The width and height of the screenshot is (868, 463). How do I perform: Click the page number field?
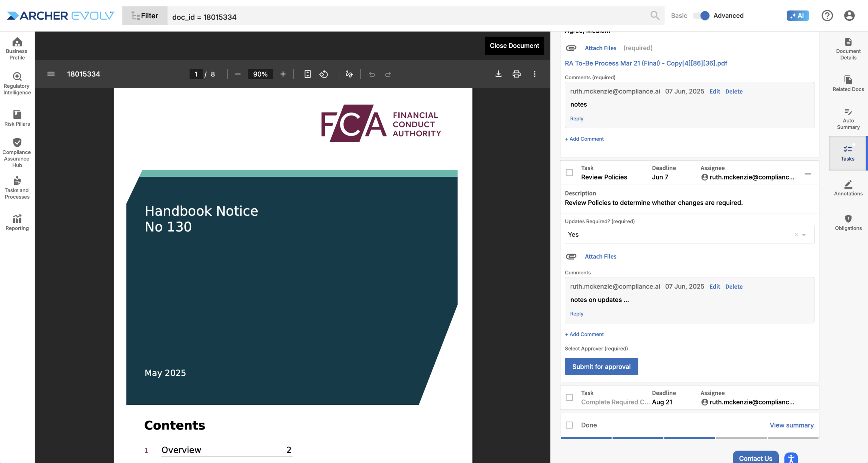click(x=196, y=74)
